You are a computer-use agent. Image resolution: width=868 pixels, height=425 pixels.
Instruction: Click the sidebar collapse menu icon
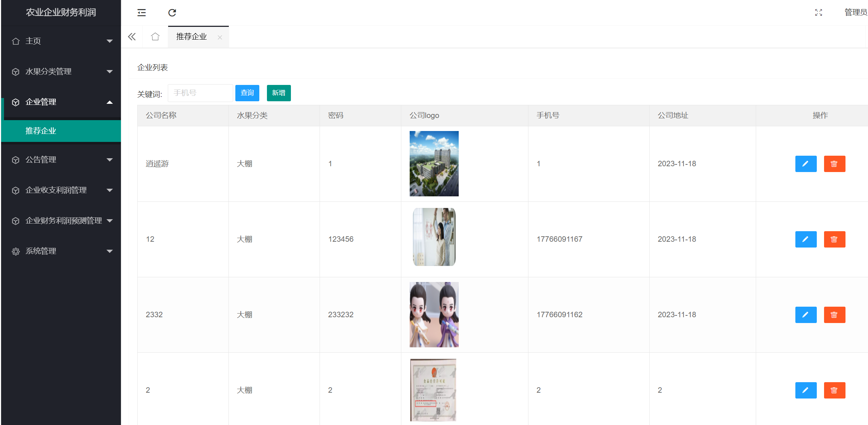click(x=141, y=13)
